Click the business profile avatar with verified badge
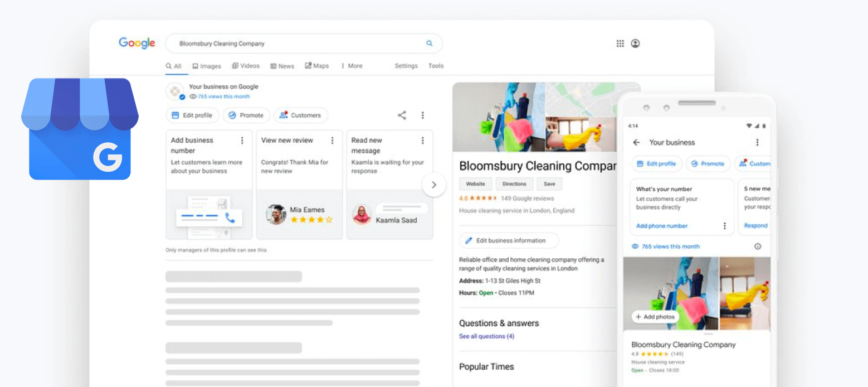 click(x=175, y=91)
